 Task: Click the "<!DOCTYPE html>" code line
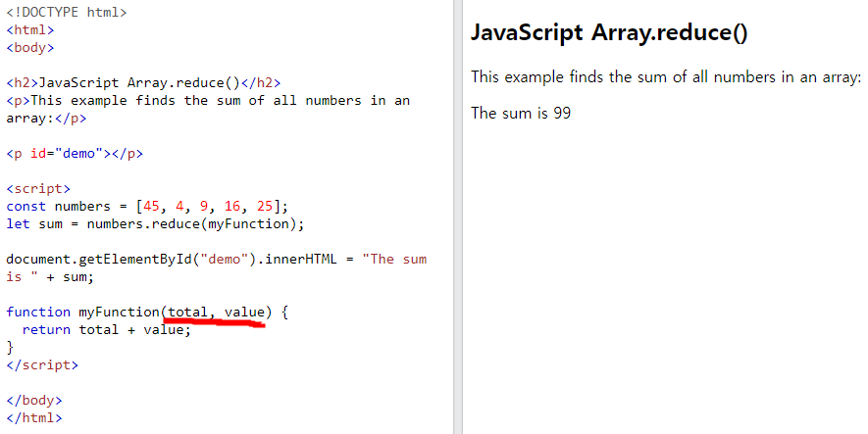click(x=67, y=12)
